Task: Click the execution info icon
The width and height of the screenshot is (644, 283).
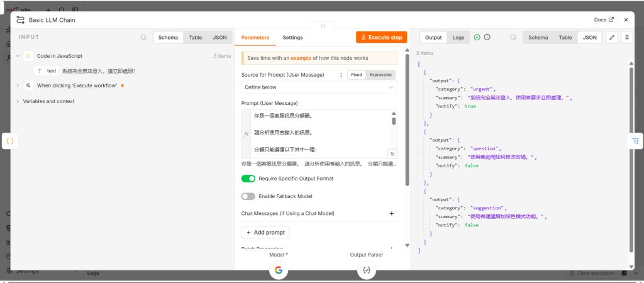Action: (487, 37)
